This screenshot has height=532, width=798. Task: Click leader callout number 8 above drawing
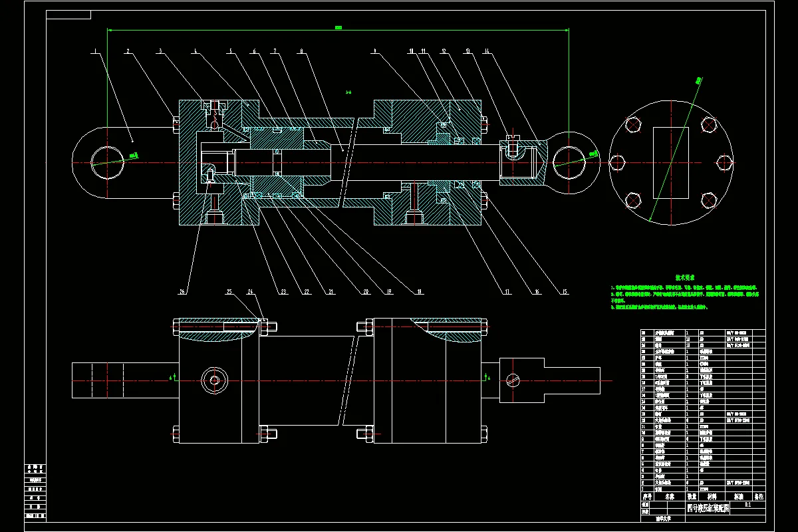(x=301, y=51)
